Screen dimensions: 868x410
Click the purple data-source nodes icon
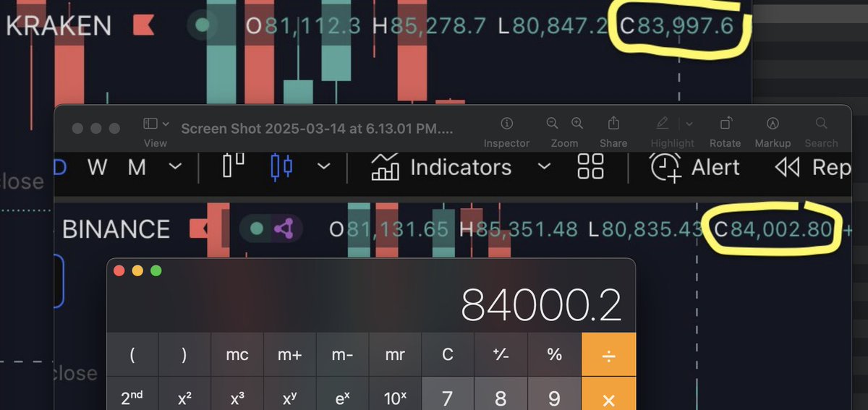[x=284, y=230]
